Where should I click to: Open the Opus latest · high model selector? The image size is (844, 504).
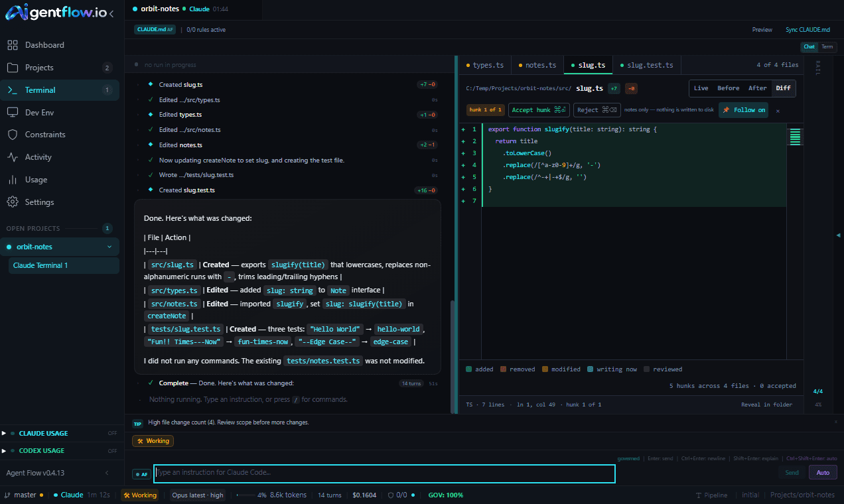click(x=198, y=495)
